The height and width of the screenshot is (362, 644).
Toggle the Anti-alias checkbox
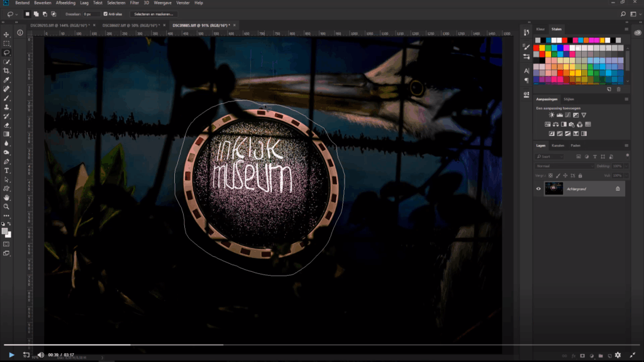[106, 14]
